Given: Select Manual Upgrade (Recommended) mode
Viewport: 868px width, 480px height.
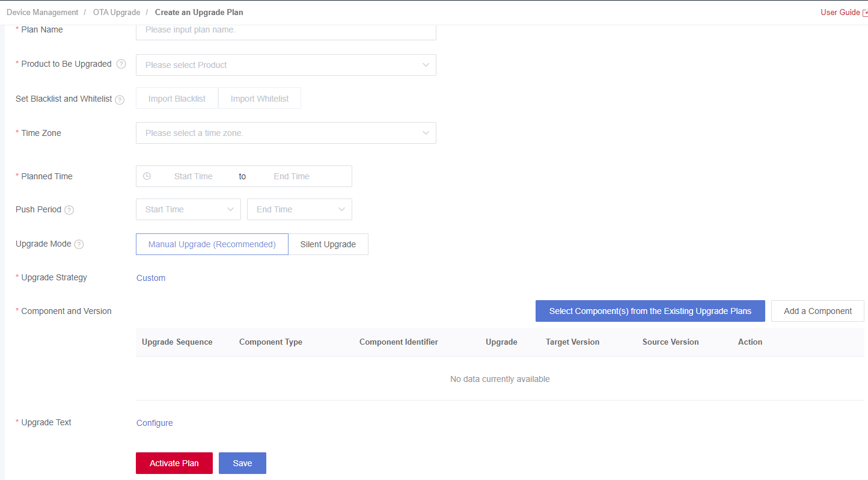Looking at the screenshot, I should pyautogui.click(x=212, y=244).
